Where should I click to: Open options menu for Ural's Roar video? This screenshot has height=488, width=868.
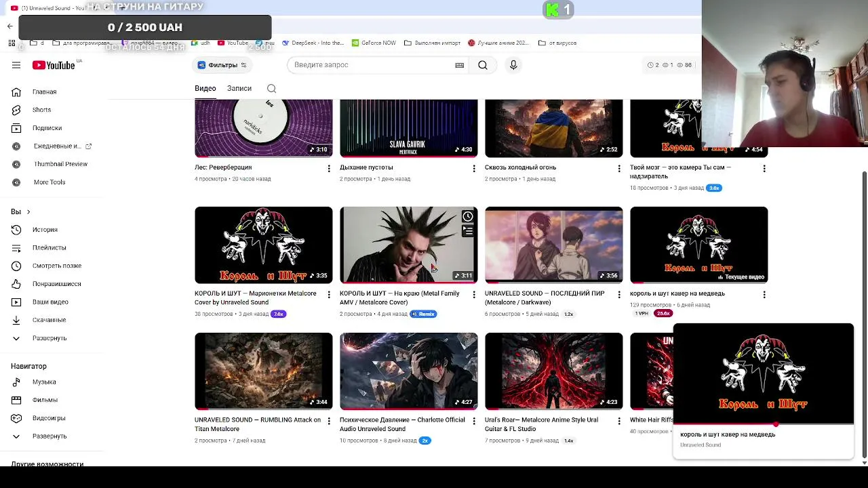click(619, 421)
